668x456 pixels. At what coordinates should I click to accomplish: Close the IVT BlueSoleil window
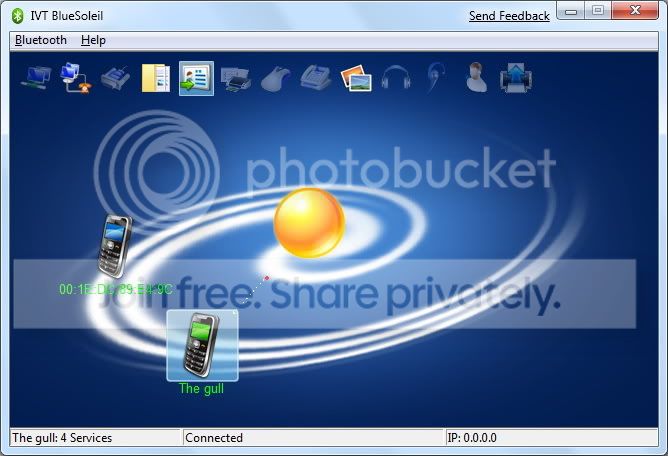click(x=635, y=10)
